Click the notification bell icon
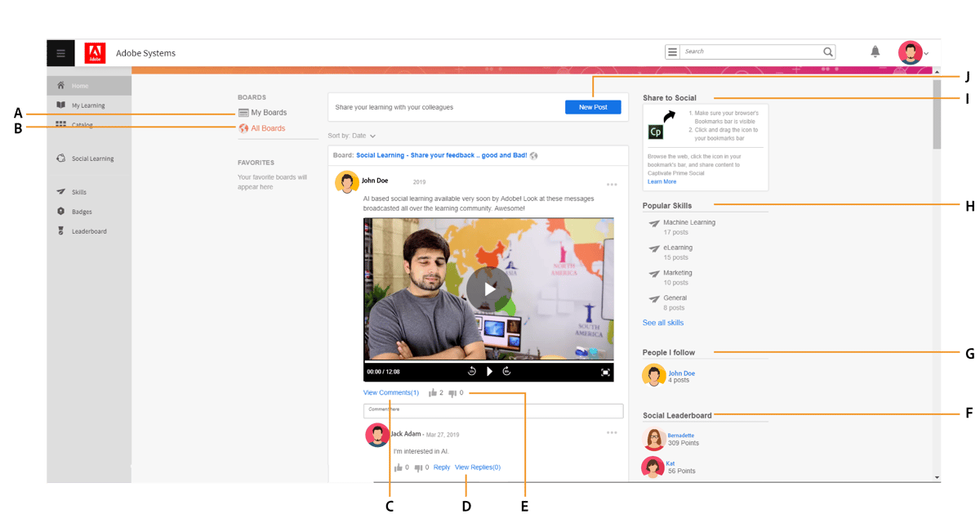 875,51
